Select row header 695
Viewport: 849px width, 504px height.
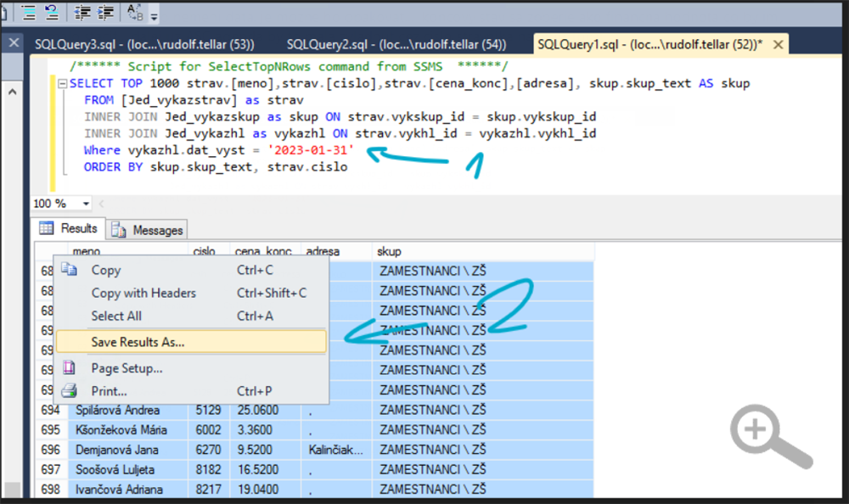tap(52, 430)
